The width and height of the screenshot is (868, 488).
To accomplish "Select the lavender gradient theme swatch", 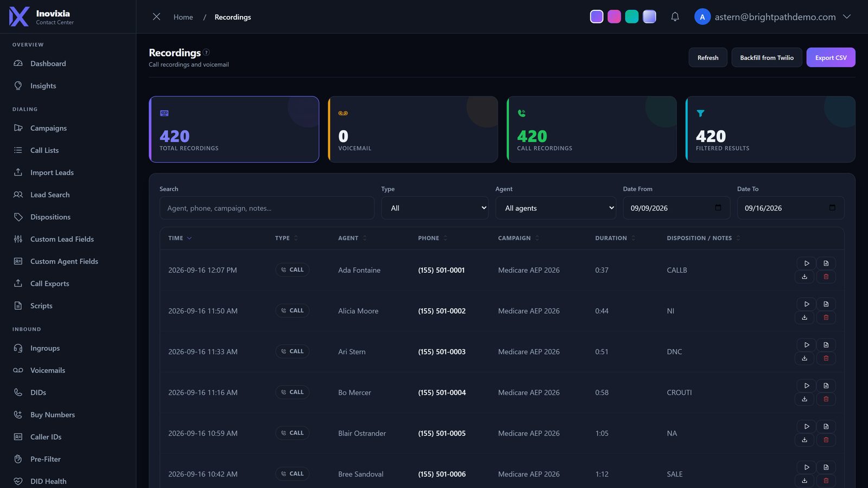I will [649, 17].
